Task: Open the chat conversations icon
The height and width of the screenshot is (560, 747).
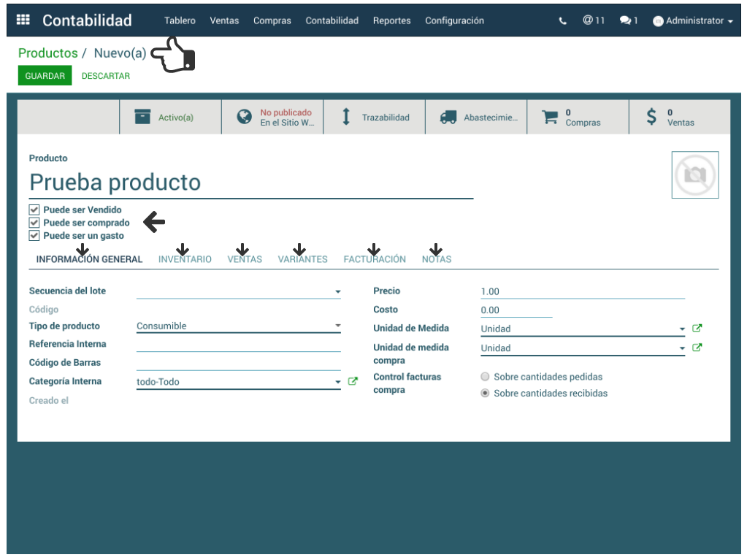Action: tap(625, 20)
